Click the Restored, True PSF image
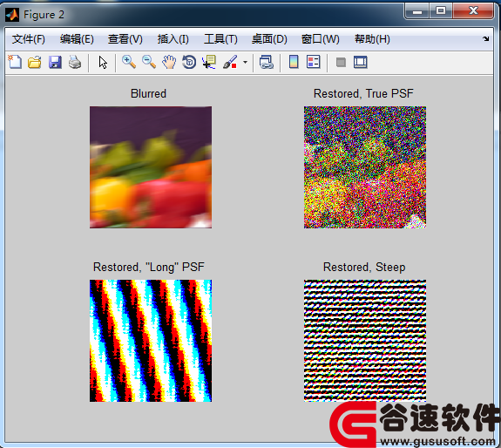The height and width of the screenshot is (448, 501). click(365, 167)
